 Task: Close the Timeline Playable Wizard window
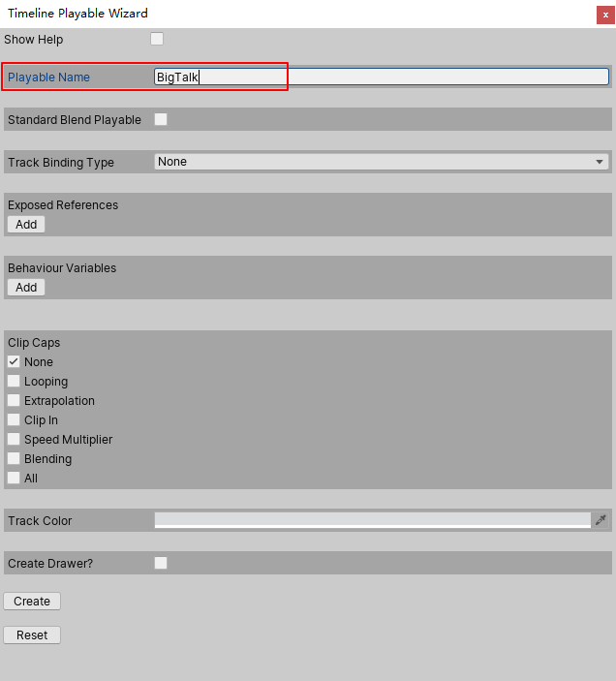pos(605,15)
